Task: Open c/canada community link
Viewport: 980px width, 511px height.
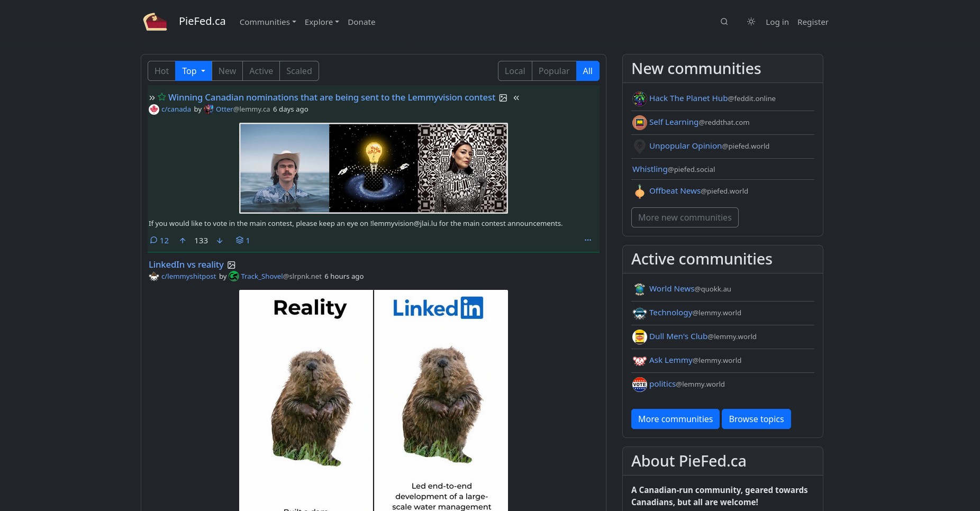Action: click(176, 109)
